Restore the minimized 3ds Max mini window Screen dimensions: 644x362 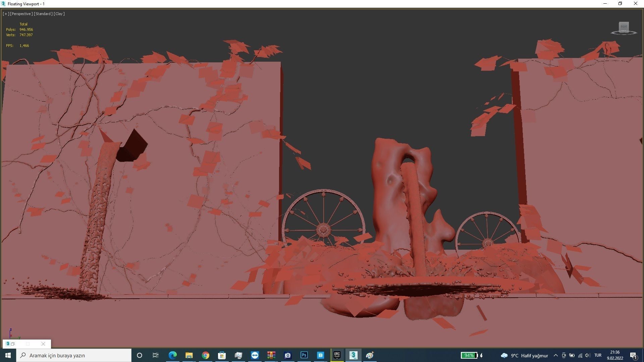[x=13, y=344]
